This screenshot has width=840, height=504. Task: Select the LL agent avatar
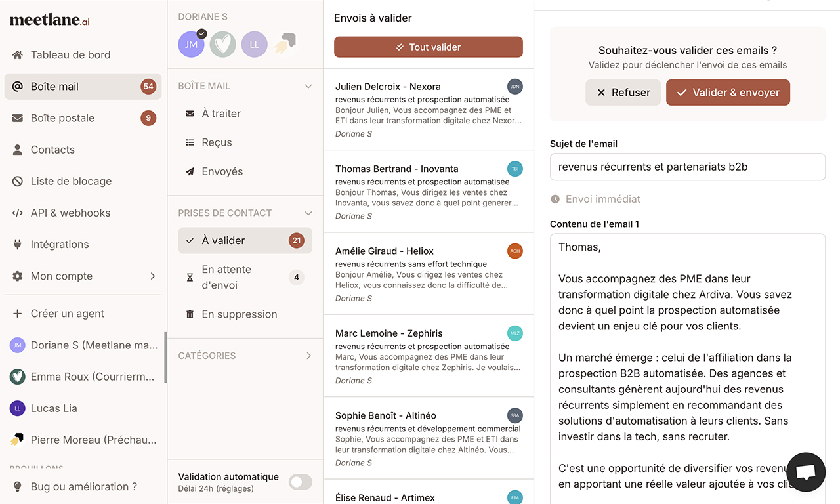point(254,45)
